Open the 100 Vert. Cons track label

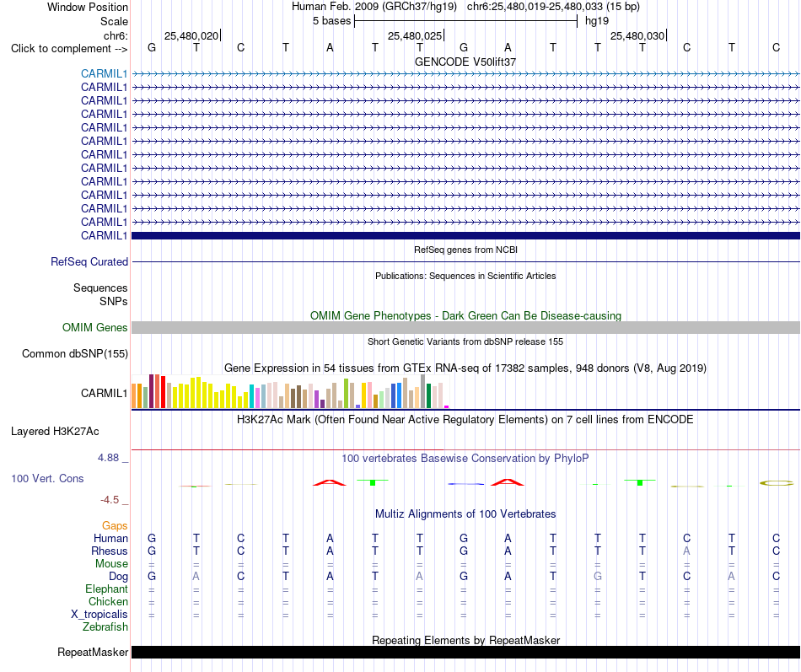coord(47,478)
